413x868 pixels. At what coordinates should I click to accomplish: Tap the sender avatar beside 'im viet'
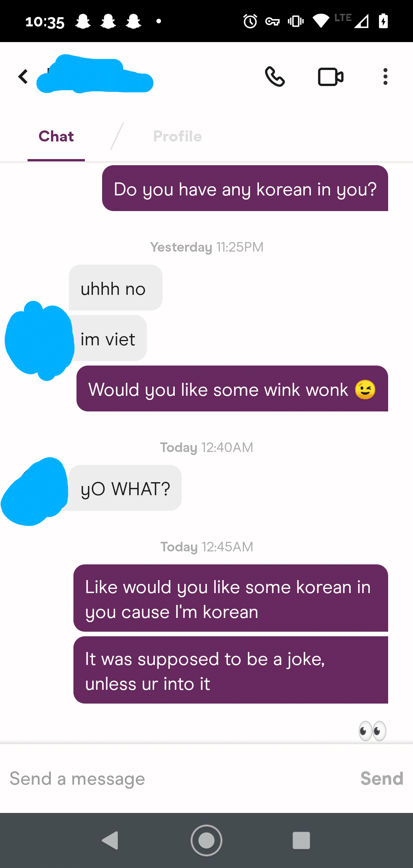[x=39, y=340]
